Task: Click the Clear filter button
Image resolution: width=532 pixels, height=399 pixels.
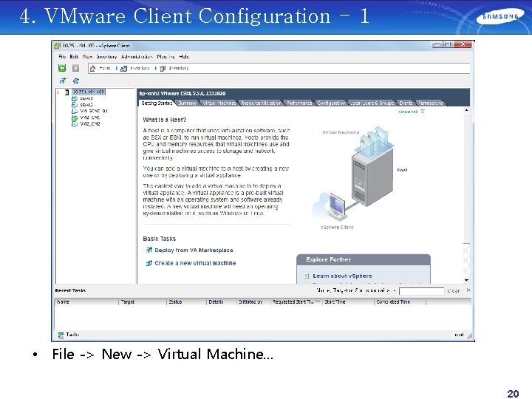Action: [454, 291]
